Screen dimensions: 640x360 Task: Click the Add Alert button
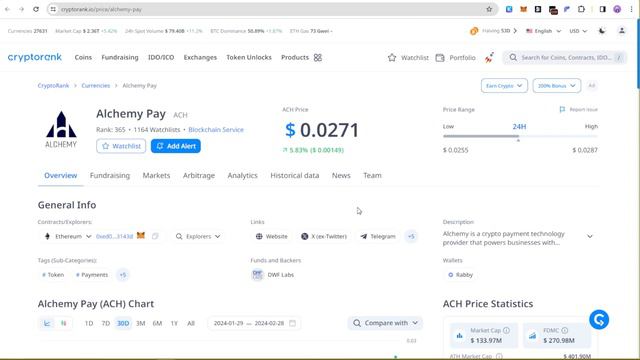pos(176,146)
